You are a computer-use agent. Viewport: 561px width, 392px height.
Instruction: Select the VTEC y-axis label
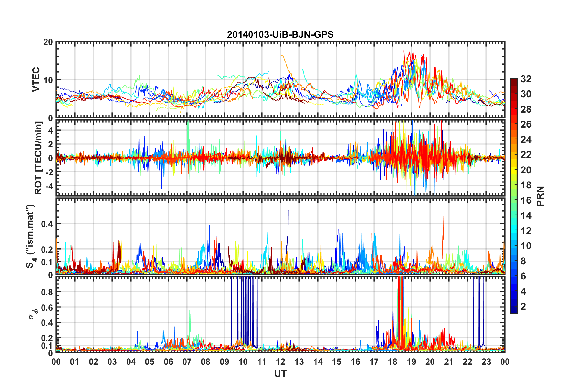coord(36,80)
